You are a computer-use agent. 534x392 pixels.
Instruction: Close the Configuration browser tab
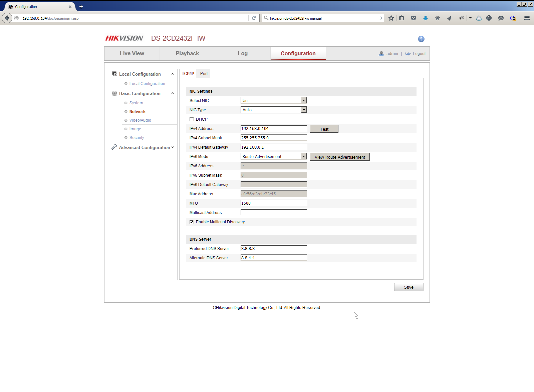70,7
